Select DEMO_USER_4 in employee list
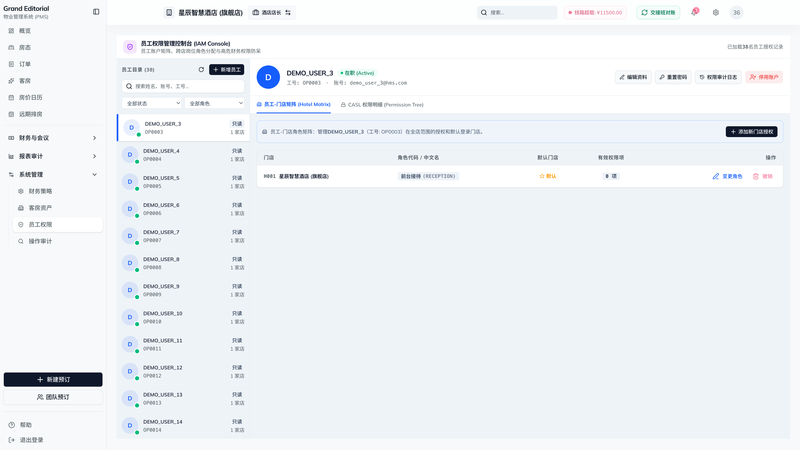Screen dimensions: 800x450 (x=183, y=155)
